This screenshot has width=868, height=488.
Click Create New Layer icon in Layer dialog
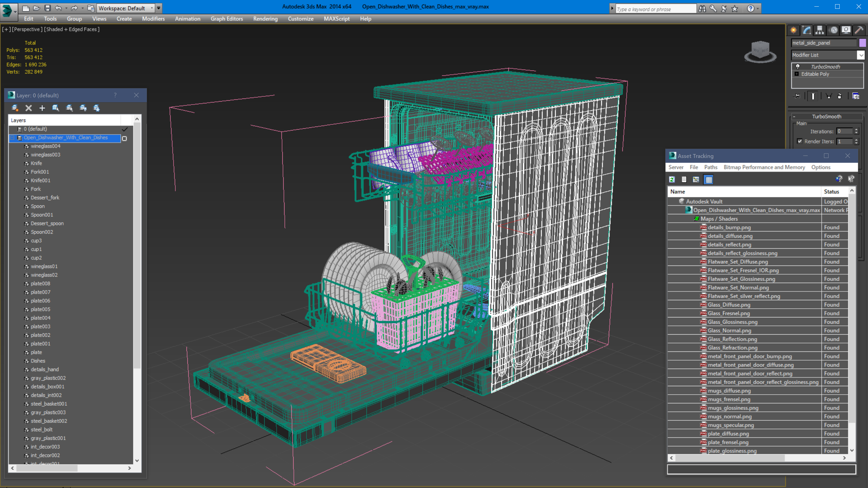pyautogui.click(x=15, y=108)
